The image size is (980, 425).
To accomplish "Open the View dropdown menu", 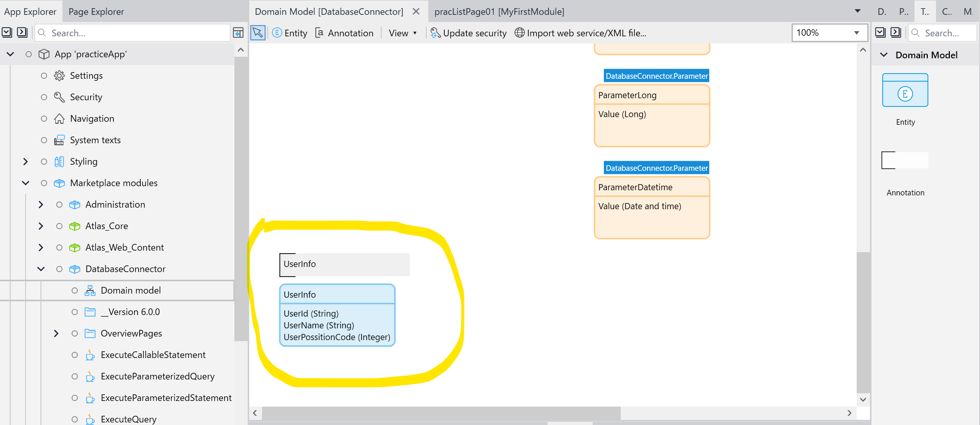I will point(403,33).
